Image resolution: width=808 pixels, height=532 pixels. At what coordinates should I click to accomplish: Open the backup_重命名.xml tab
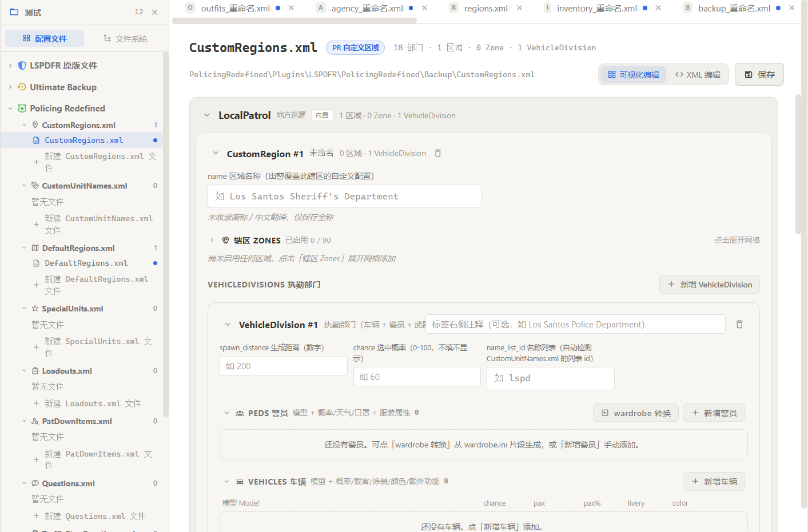(734, 8)
